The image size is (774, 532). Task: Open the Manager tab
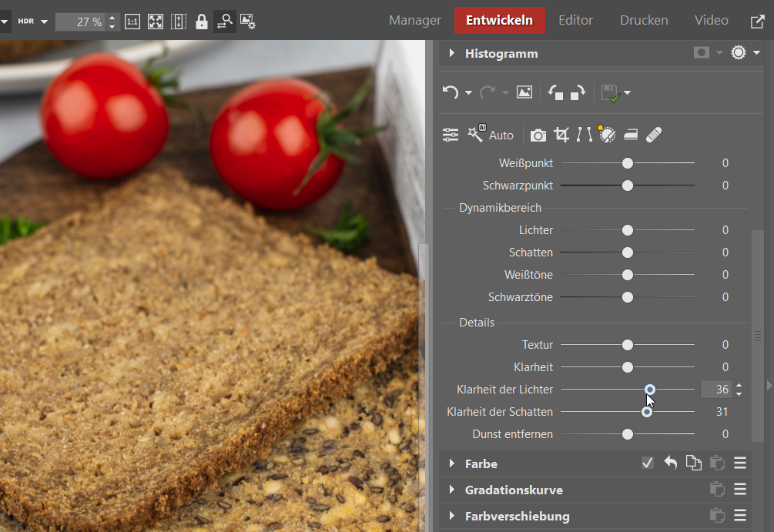pyautogui.click(x=415, y=20)
